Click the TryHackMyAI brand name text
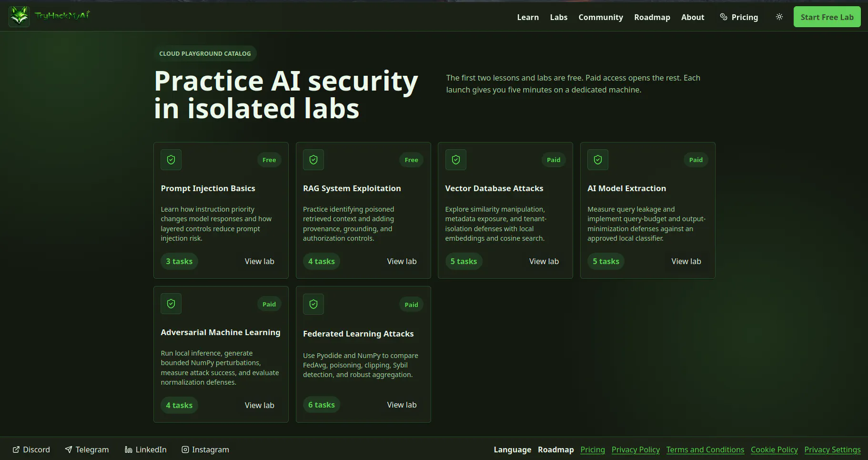 pos(62,15)
